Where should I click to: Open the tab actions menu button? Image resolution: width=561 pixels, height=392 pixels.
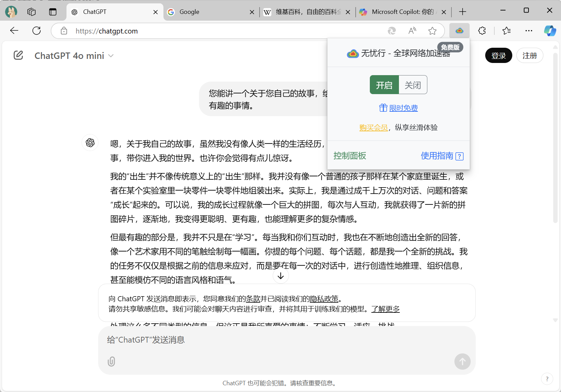[x=53, y=12]
